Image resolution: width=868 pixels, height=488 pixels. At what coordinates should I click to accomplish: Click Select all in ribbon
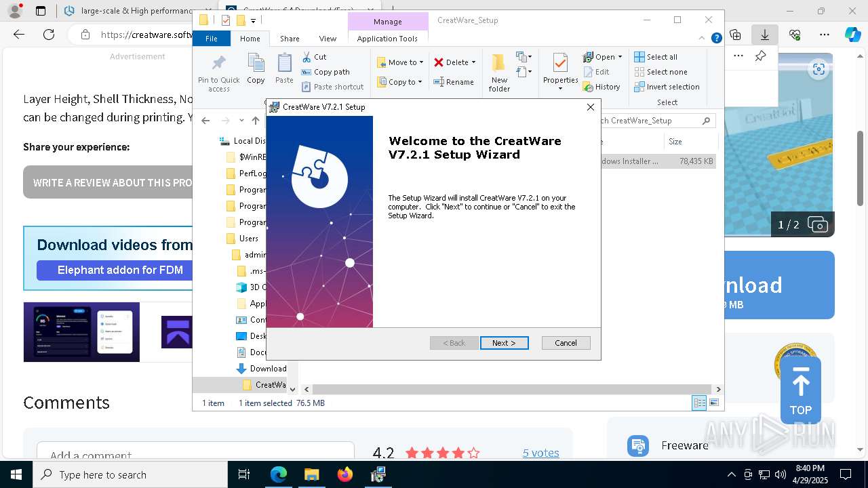pos(656,57)
